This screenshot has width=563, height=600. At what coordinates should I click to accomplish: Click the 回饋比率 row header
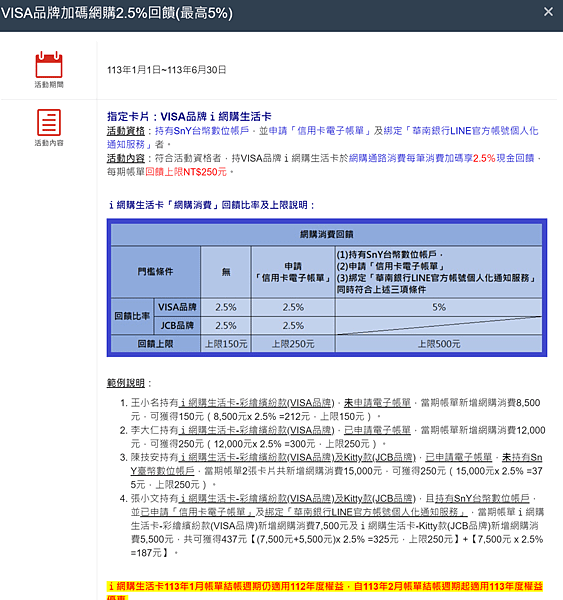pyautogui.click(x=132, y=316)
